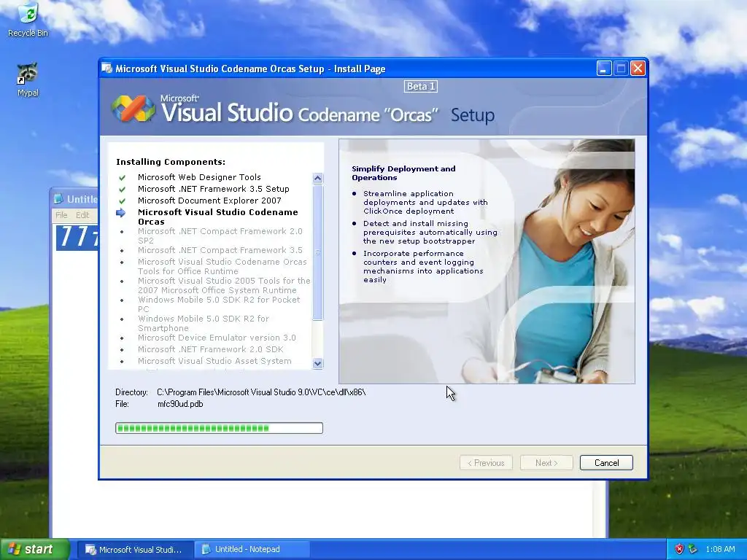Click the red security shield tray icon
This screenshot has height=560, width=747.
tap(679, 549)
